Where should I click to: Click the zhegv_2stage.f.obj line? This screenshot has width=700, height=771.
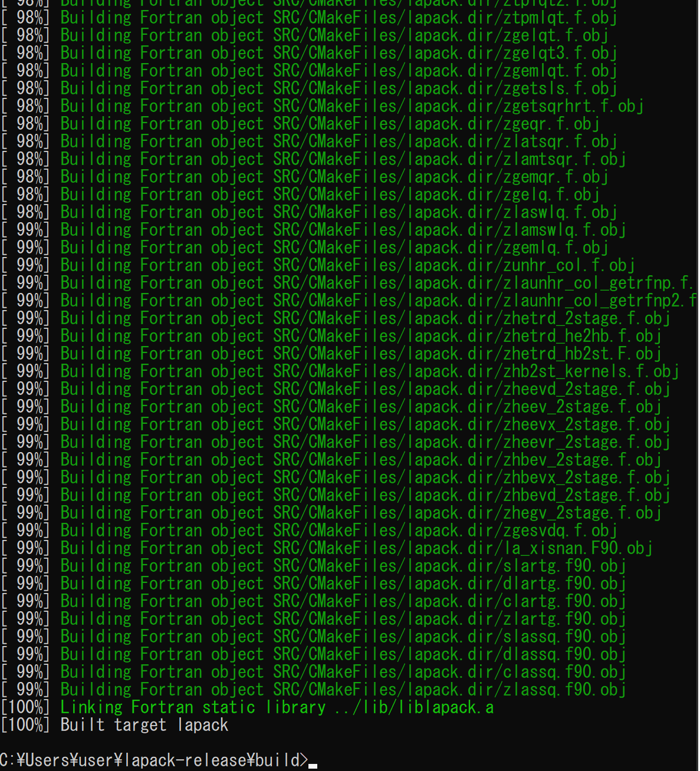331,513
